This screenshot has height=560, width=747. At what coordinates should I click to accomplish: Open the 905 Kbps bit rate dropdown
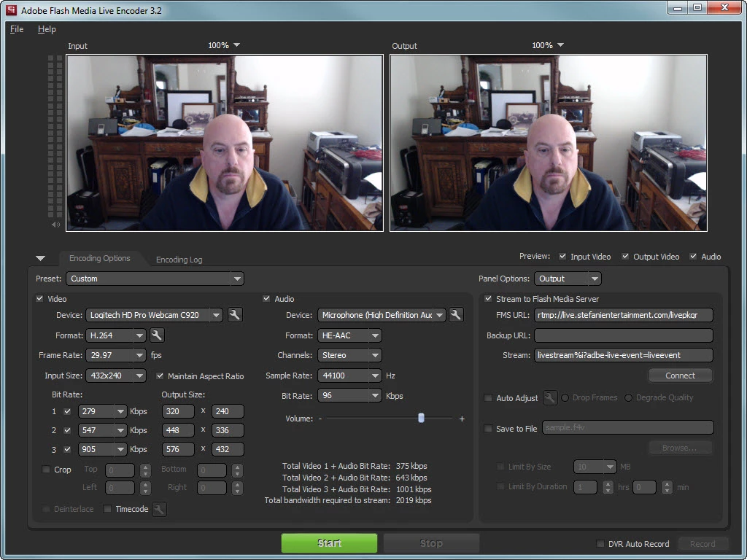click(102, 449)
